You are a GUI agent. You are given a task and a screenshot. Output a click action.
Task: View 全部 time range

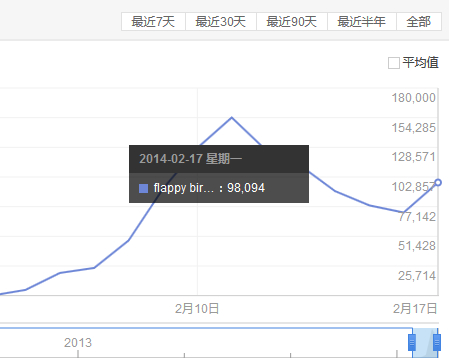419,22
